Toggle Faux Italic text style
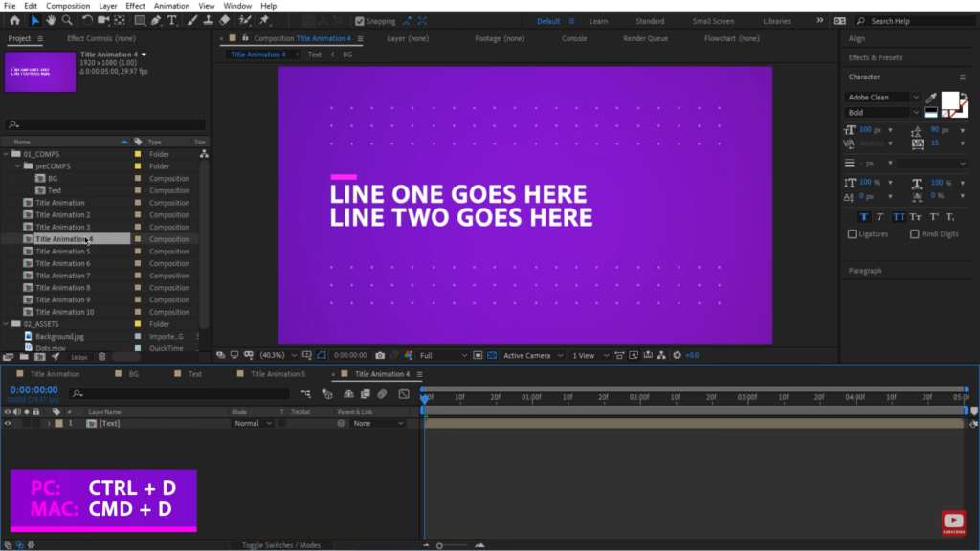Screen dimensions: 980x551 click(880, 217)
